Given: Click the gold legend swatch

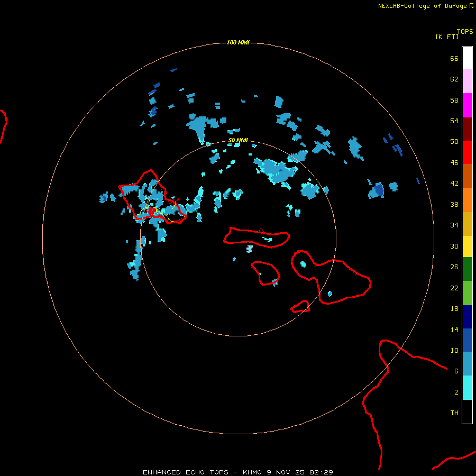Looking at the screenshot, I should coord(467,224).
